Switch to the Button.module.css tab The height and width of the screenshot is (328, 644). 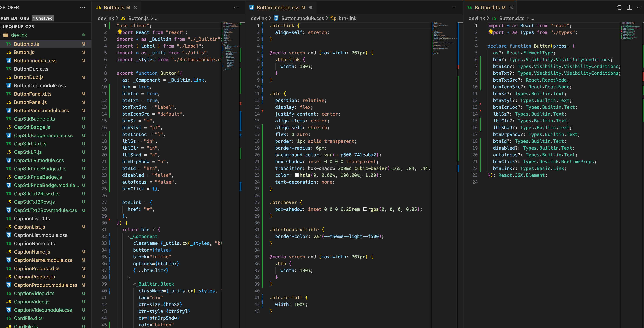pyautogui.click(x=281, y=8)
